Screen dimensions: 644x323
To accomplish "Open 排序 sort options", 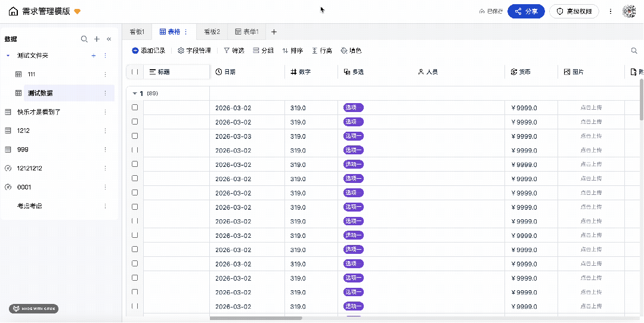I will point(293,51).
